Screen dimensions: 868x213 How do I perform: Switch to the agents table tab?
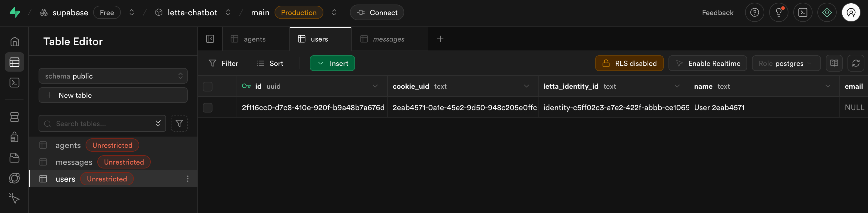255,39
